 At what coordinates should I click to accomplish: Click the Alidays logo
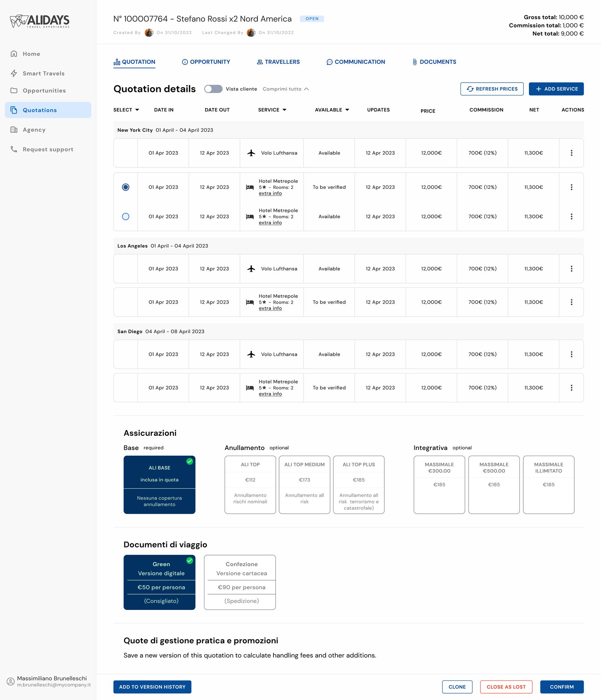coord(40,21)
